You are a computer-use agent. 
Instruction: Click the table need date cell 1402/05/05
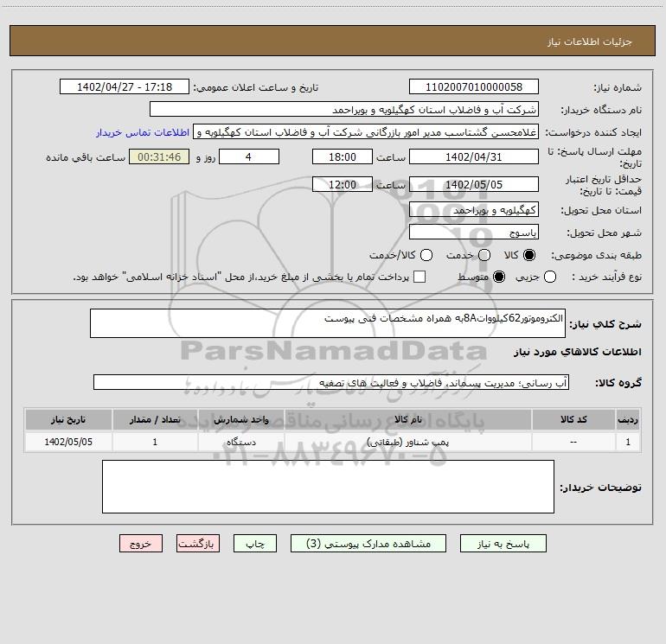[68, 442]
